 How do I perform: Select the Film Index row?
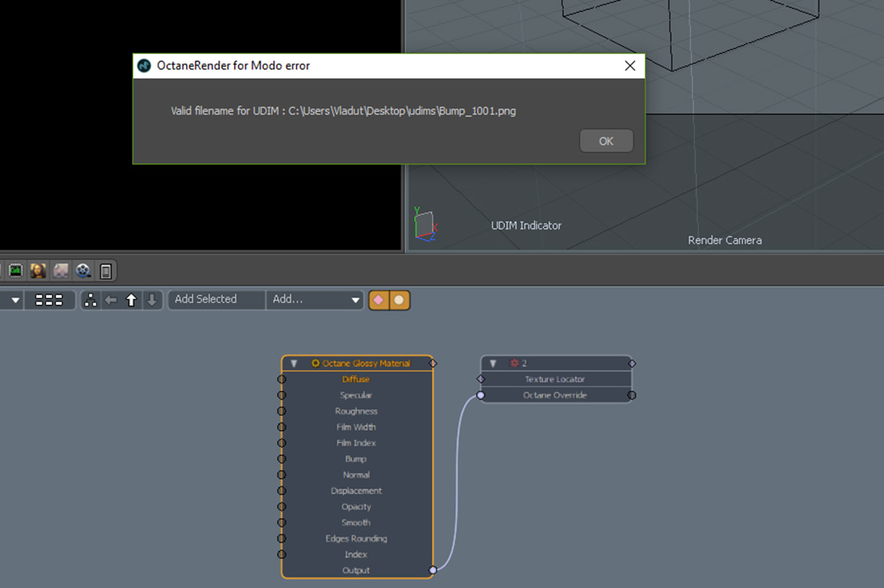[x=357, y=443]
